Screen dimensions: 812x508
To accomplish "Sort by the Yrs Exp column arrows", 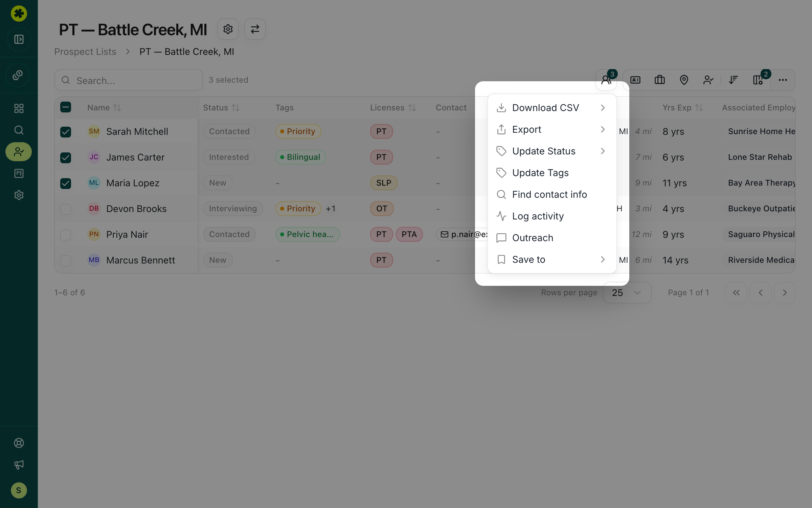I will coord(699,108).
